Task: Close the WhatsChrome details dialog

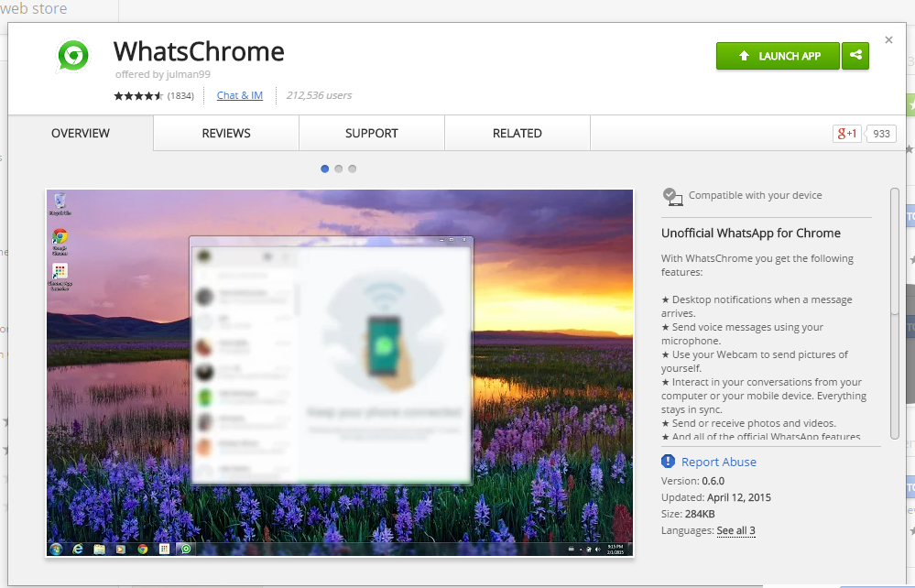Action: (x=888, y=39)
